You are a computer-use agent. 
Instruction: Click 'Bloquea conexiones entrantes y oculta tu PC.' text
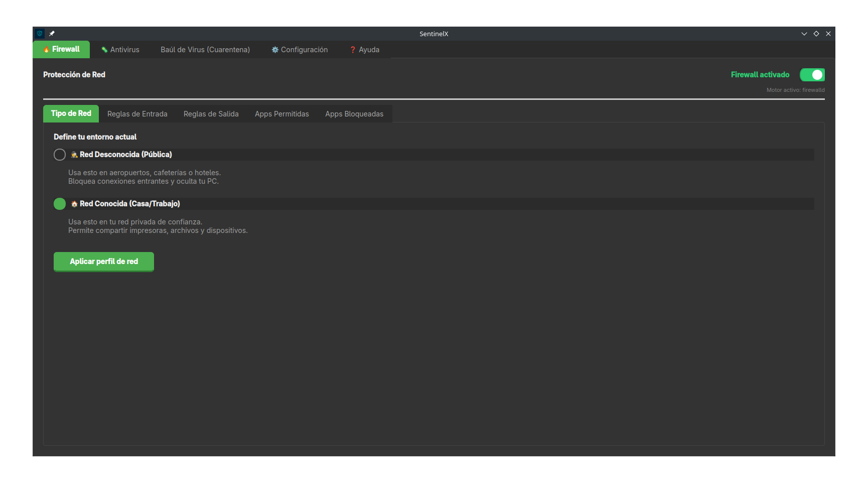click(x=143, y=181)
